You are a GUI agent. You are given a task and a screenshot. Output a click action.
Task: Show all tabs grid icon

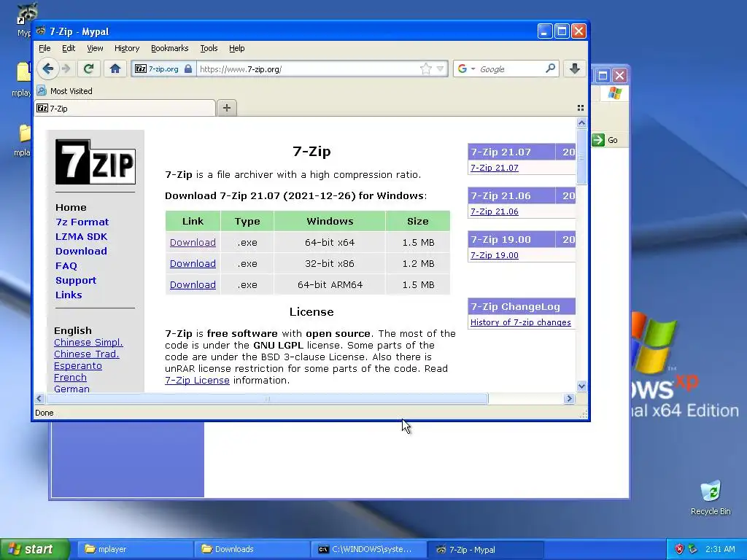tap(580, 108)
